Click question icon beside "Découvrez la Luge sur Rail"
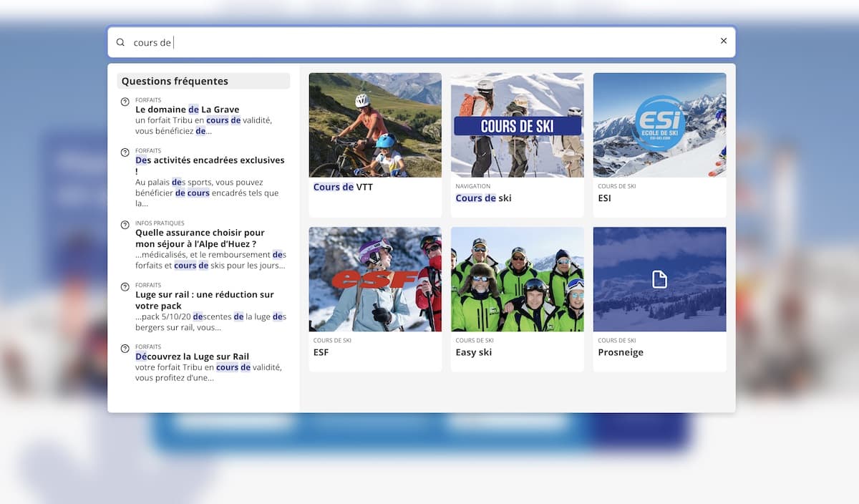This screenshot has width=859, height=504. click(125, 349)
